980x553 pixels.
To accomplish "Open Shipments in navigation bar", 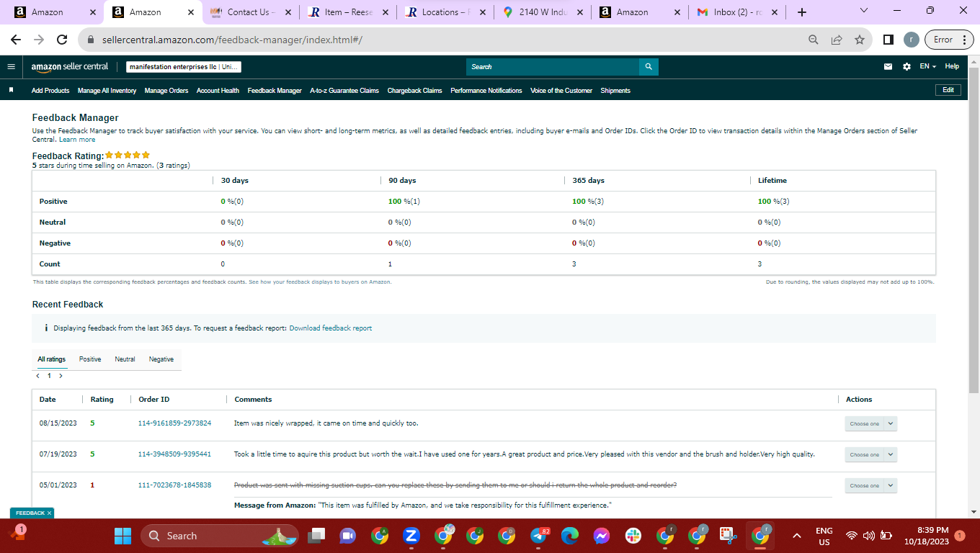I will [615, 91].
